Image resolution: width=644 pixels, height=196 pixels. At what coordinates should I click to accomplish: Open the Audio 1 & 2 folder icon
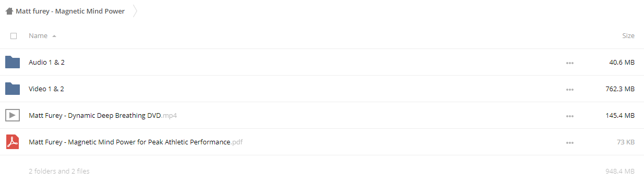tap(13, 62)
